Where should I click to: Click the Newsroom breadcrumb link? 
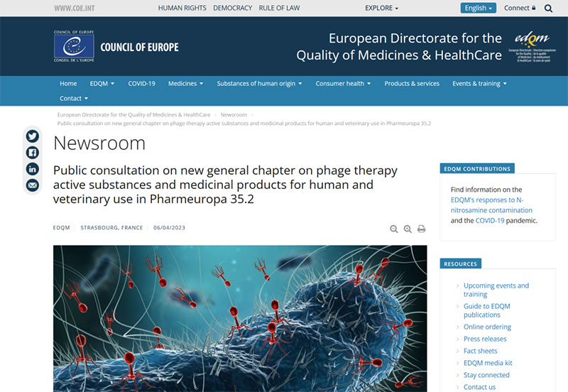point(234,115)
